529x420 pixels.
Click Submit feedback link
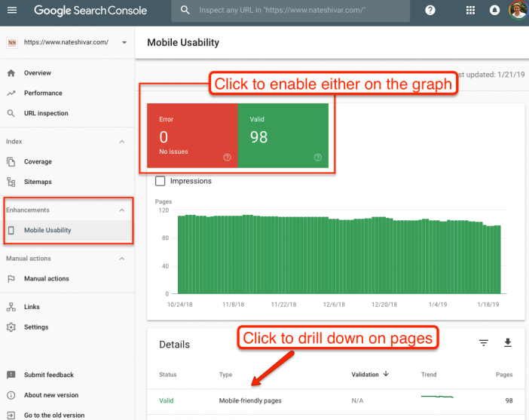pos(48,375)
